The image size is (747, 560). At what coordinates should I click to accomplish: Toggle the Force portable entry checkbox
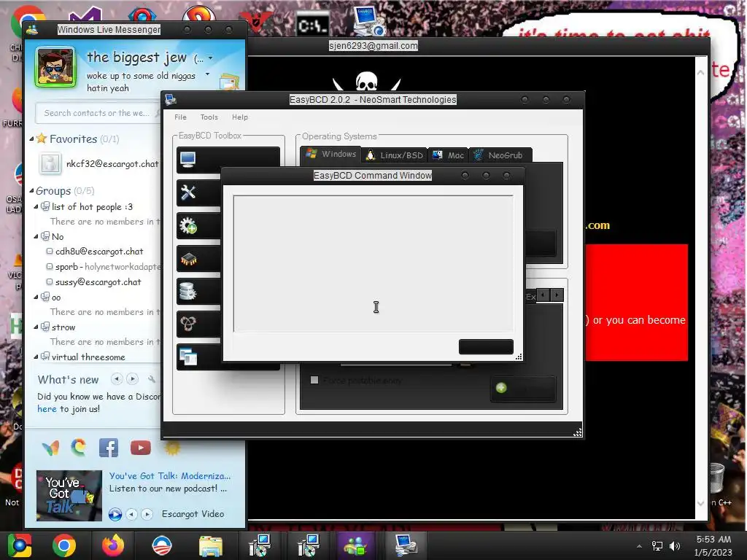[x=314, y=380]
